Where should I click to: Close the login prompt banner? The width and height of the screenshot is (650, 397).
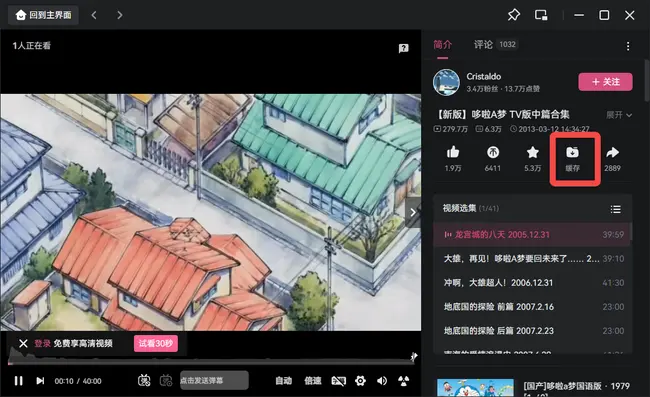tap(23, 343)
